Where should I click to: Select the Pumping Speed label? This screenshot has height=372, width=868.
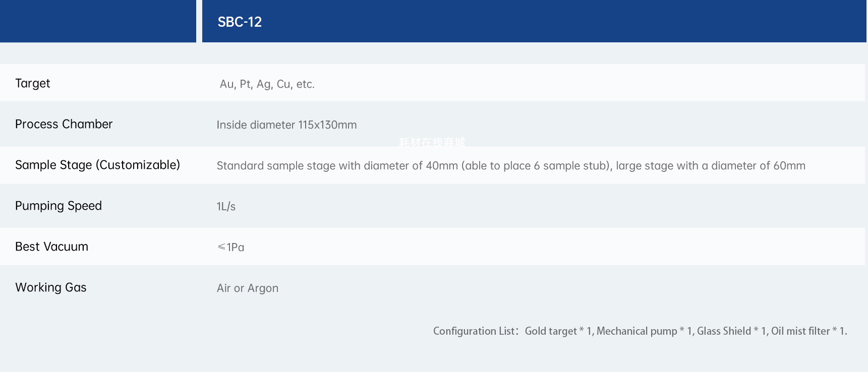[59, 206]
